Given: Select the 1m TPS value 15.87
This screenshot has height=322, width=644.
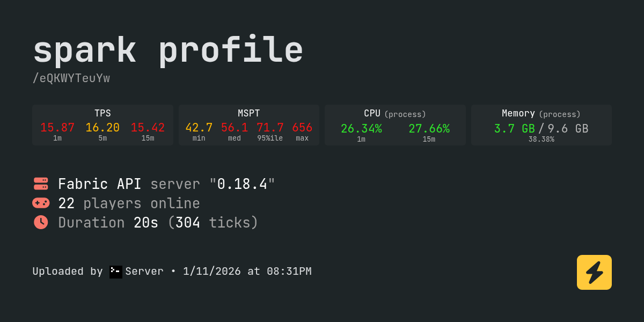Looking at the screenshot, I should point(57,128).
